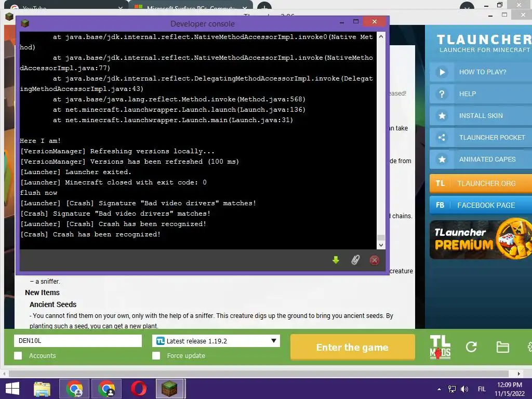Click the network tray icon
Viewport: 532px width, 399px height.
point(452,389)
